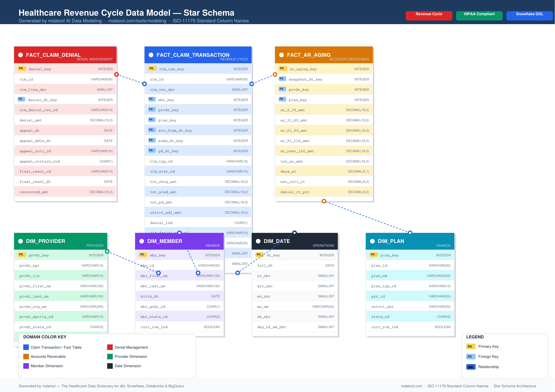The width and height of the screenshot is (555, 392).
Task: Select mbr_gndr_cd row
Action: [179, 306]
